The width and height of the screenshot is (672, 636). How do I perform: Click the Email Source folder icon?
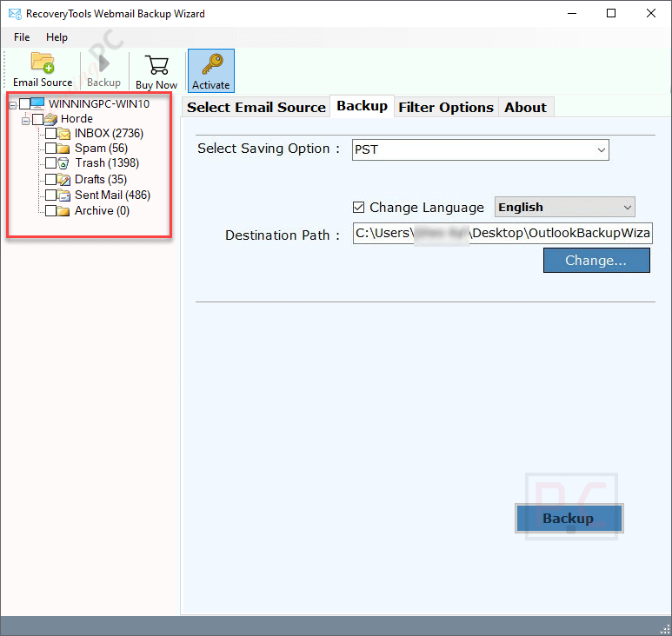click(x=43, y=63)
